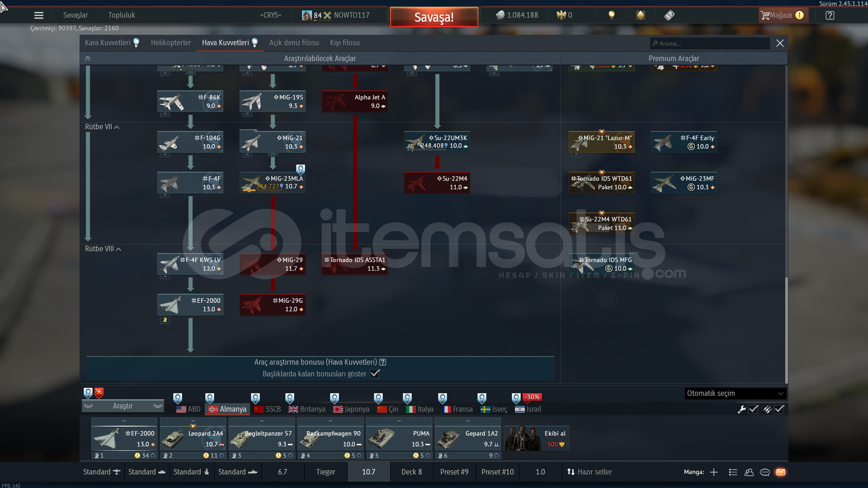Switch to the Standard tank preset
Viewport: 868px width, 488px height.
click(147, 472)
